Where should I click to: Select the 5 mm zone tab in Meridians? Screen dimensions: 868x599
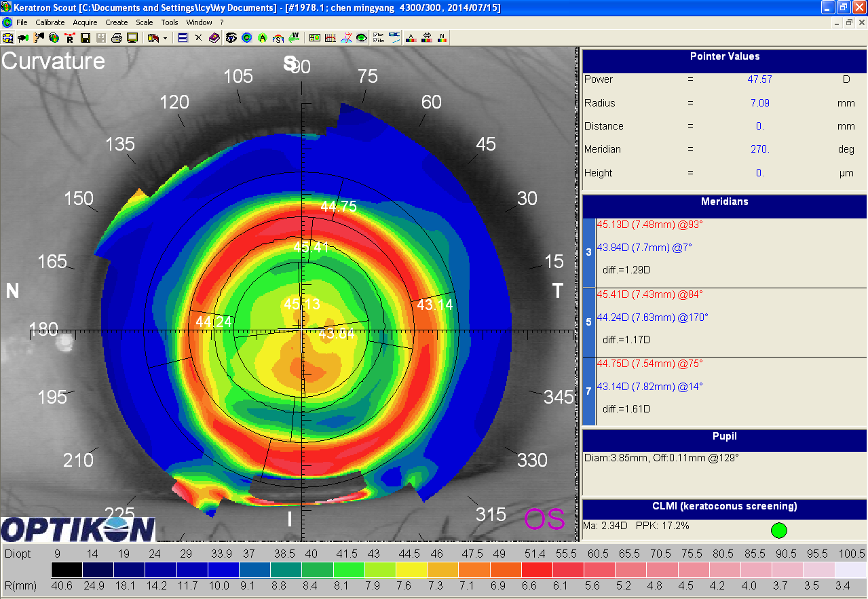coord(589,322)
